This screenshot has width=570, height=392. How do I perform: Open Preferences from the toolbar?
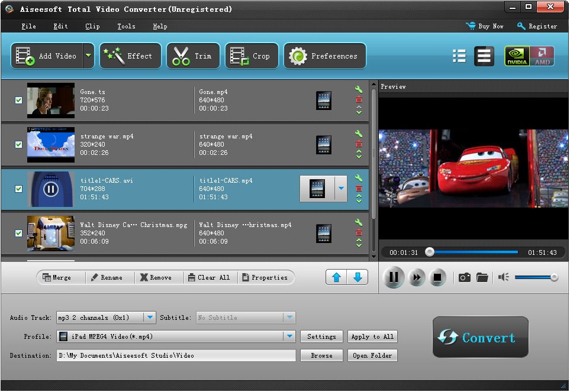pyautogui.click(x=324, y=55)
